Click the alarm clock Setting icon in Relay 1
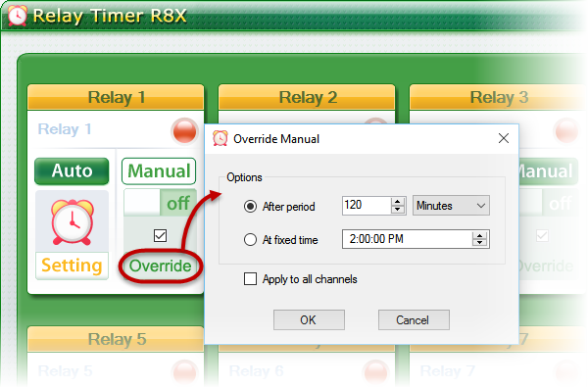Viewport: 588px width, 388px height. (73, 222)
